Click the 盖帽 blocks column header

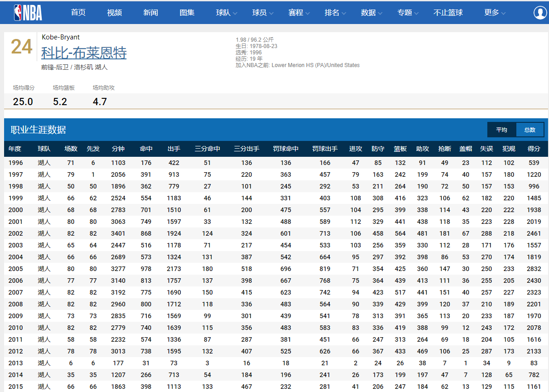466,149
